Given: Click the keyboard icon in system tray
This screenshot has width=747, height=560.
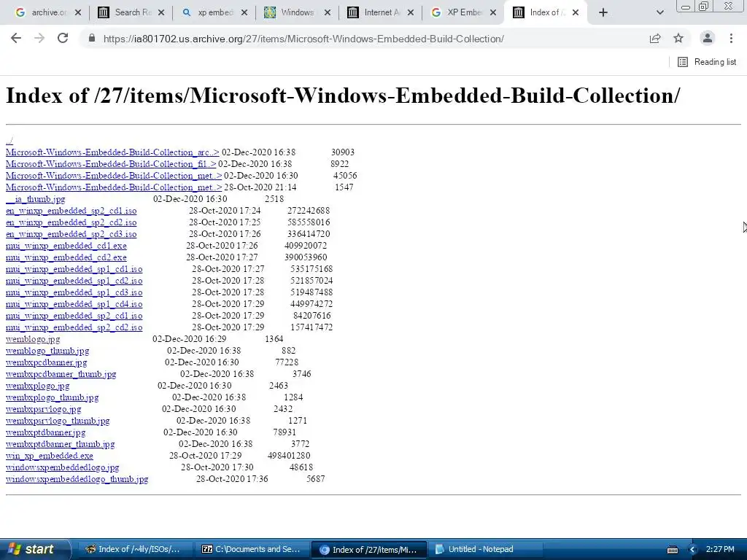Looking at the screenshot, I should [x=672, y=550].
